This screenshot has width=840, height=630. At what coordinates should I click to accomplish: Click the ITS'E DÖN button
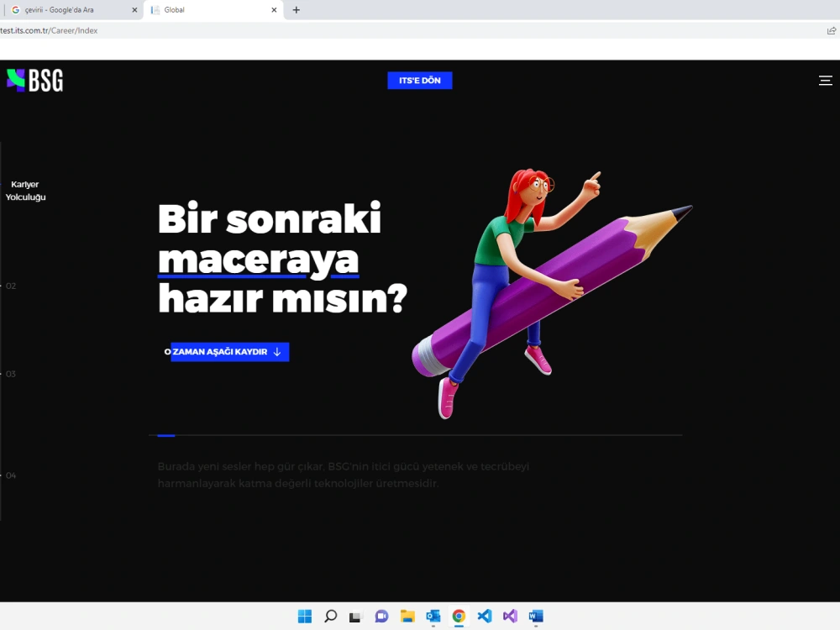(x=419, y=81)
